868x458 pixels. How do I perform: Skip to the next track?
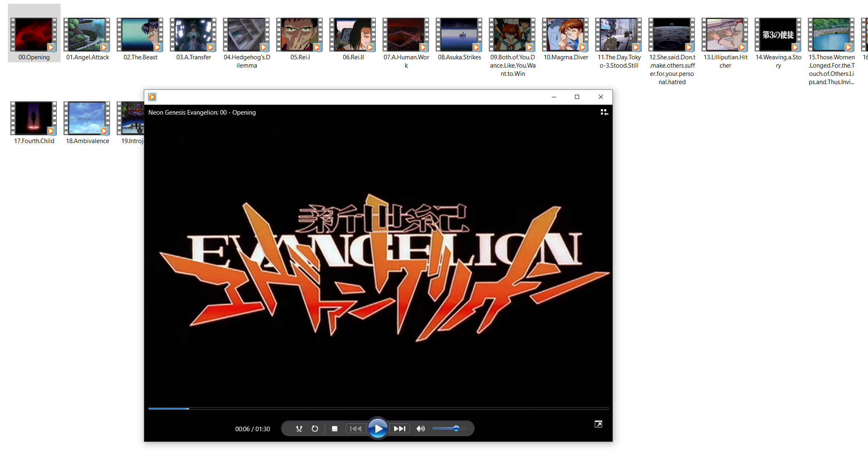click(x=399, y=429)
